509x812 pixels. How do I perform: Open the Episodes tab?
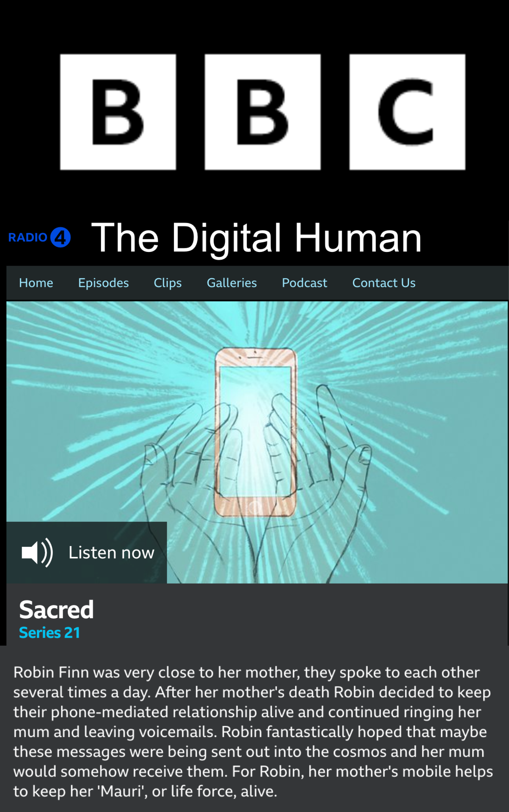104,283
